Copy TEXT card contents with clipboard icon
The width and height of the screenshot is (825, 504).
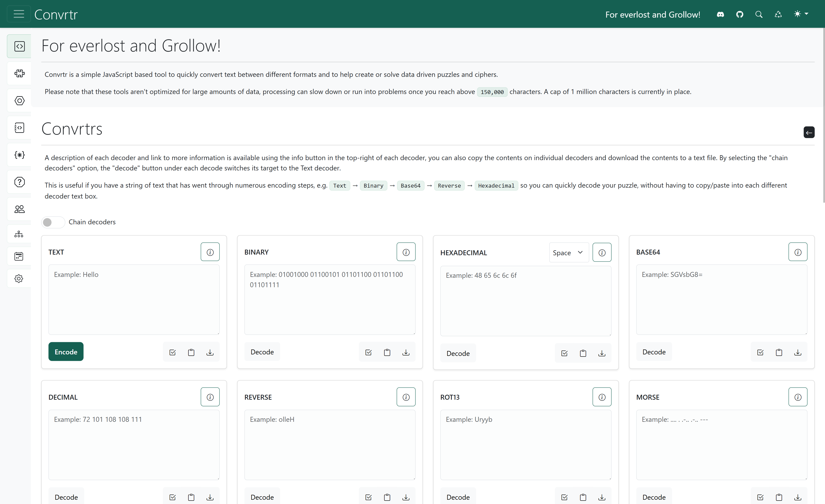coord(191,352)
